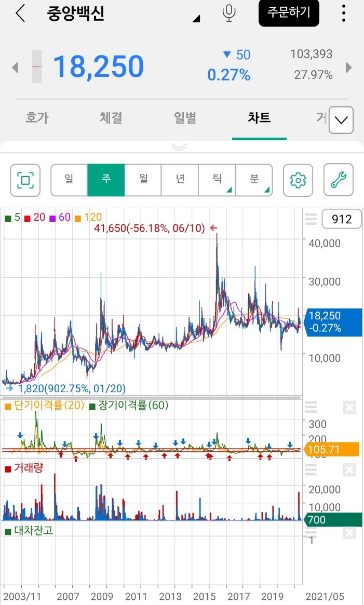Tap the microphone voice search icon
This screenshot has width=364, height=605.
[x=229, y=13]
